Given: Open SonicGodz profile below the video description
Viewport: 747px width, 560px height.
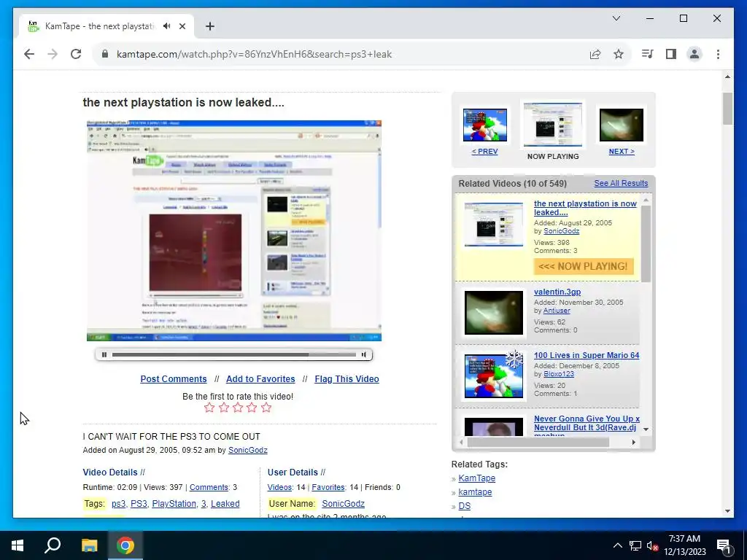Looking at the screenshot, I should [248, 450].
